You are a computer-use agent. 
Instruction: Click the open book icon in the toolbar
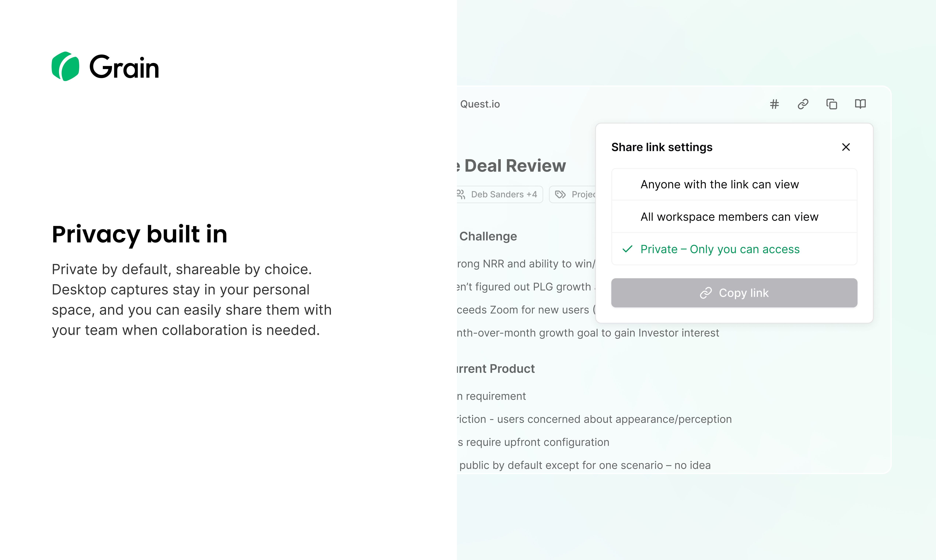point(860,104)
